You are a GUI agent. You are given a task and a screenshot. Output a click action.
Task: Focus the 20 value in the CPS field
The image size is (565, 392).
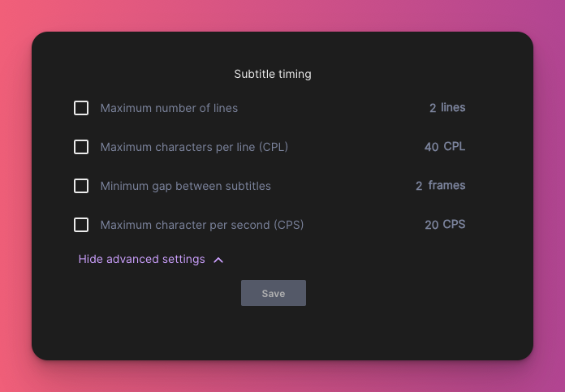click(431, 225)
